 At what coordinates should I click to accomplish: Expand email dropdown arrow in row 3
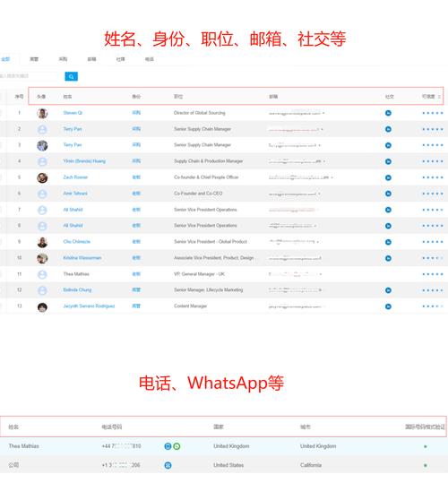319,145
